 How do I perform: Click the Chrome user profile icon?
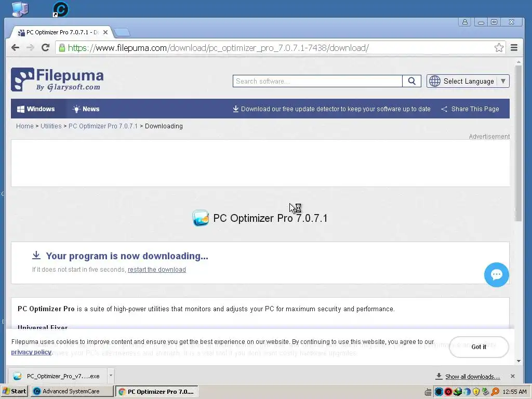pyautogui.click(x=465, y=22)
